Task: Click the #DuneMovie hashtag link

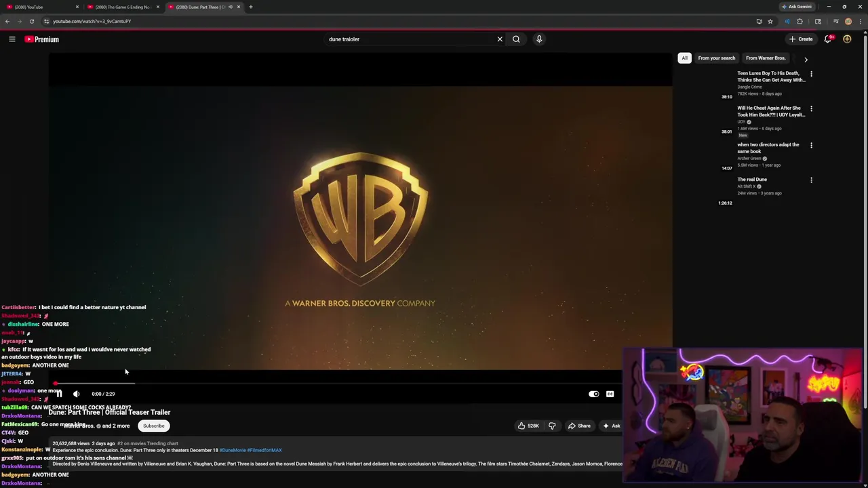Action: (x=233, y=450)
